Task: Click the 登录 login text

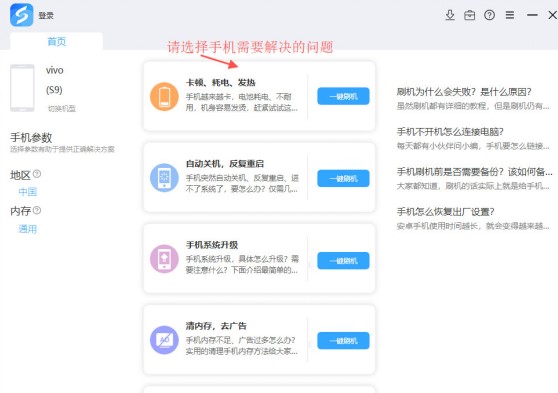Action: 46,16
